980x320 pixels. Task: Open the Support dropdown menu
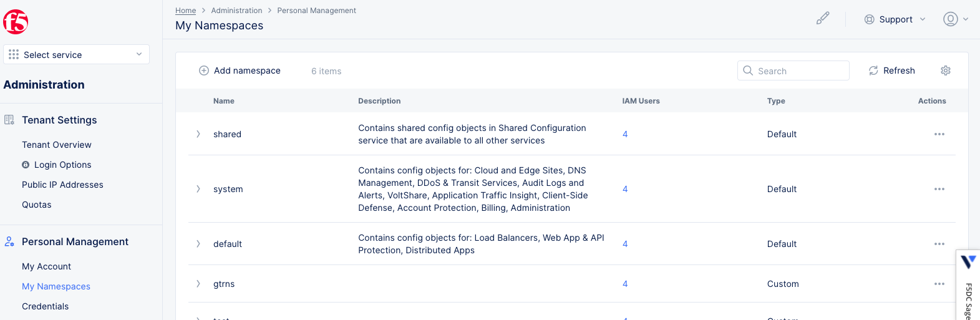895,19
